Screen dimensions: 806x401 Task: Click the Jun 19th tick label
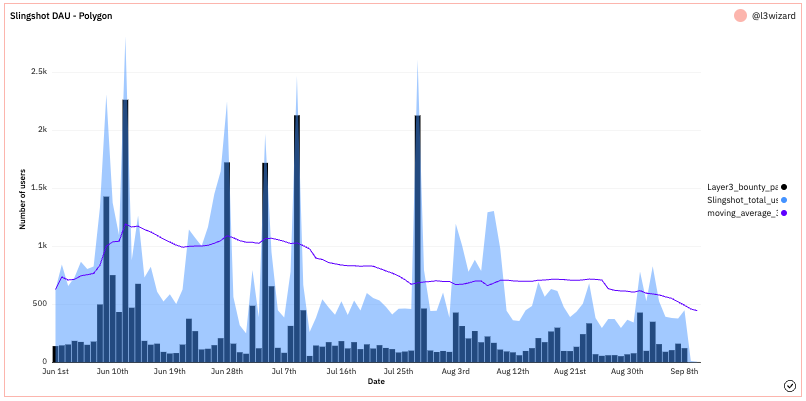pyautogui.click(x=169, y=371)
